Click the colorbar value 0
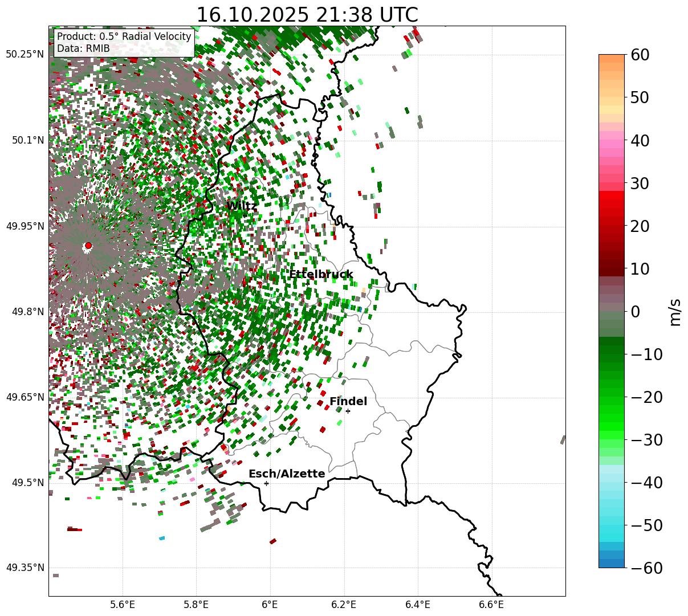The height and width of the screenshot is (616, 688). (x=634, y=311)
